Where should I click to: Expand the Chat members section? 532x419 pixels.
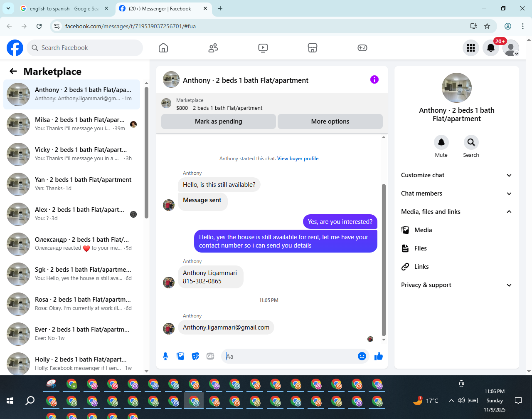(457, 193)
